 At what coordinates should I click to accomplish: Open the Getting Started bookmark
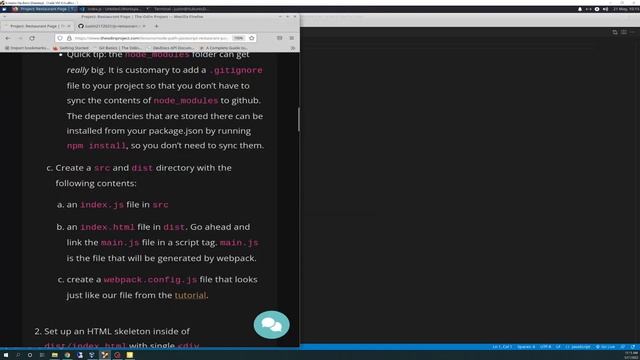click(71, 48)
